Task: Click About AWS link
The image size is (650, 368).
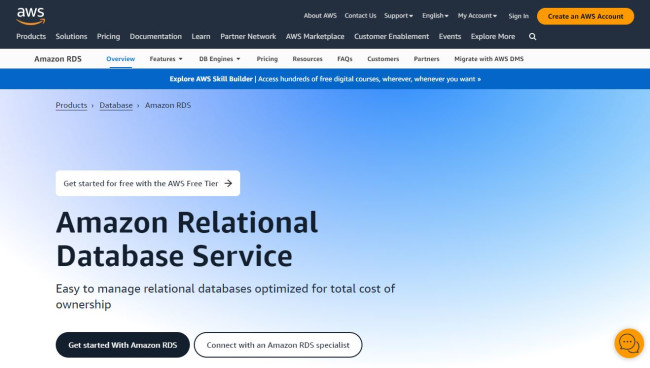Action: [x=320, y=16]
